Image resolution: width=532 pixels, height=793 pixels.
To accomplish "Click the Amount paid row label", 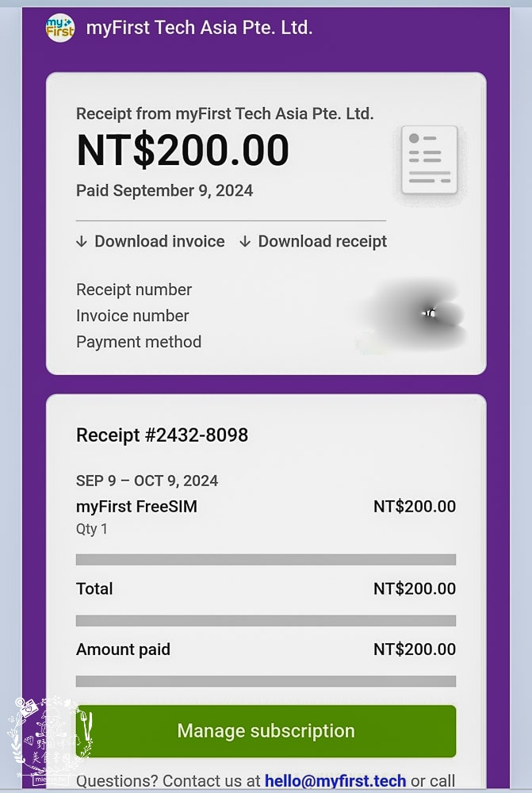I will (x=123, y=649).
